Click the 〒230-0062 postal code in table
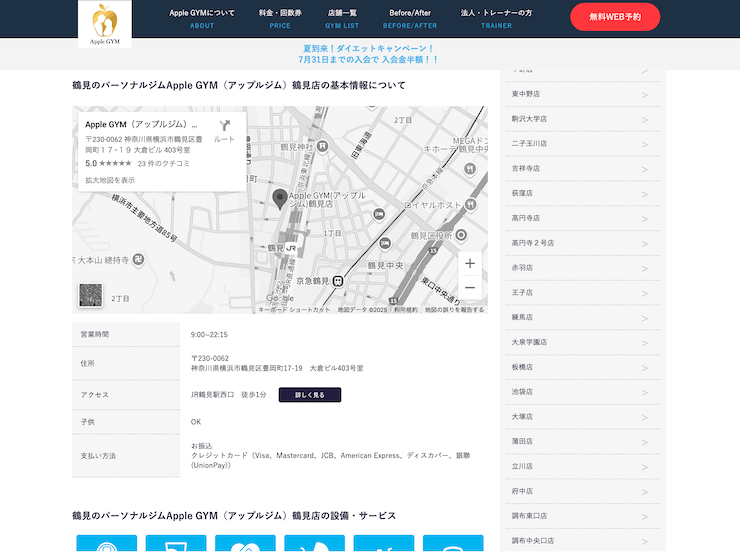 pos(210,358)
